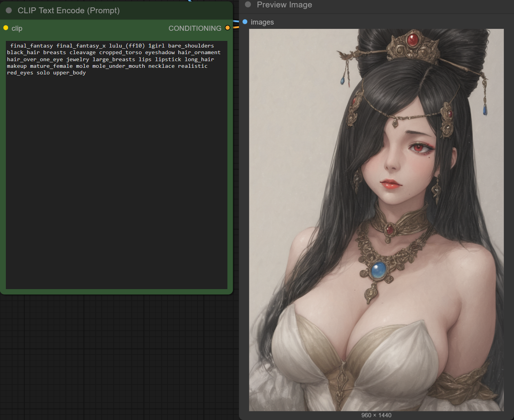
Task: Focus the prompt text box with final_fantasy tags
Action: click(116, 165)
